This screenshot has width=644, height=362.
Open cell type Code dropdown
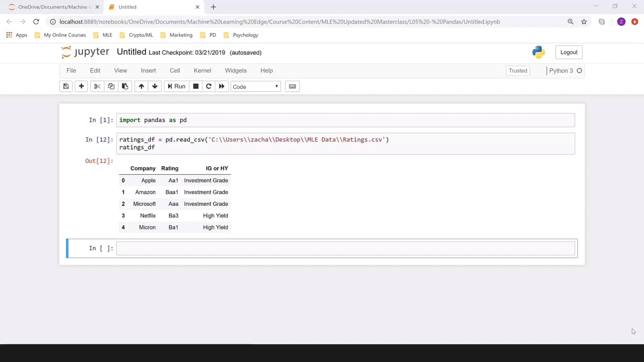[x=255, y=86]
